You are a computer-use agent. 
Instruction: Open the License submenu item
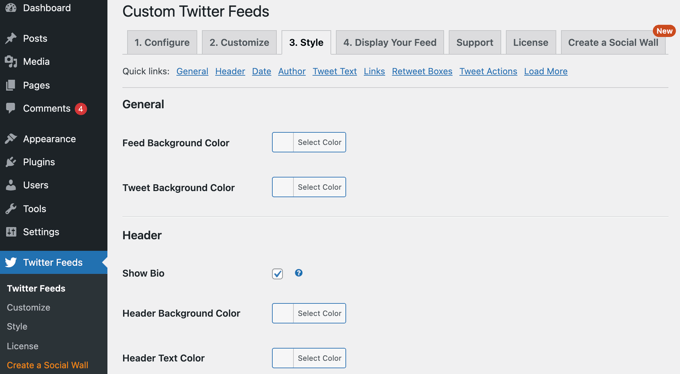click(x=23, y=346)
